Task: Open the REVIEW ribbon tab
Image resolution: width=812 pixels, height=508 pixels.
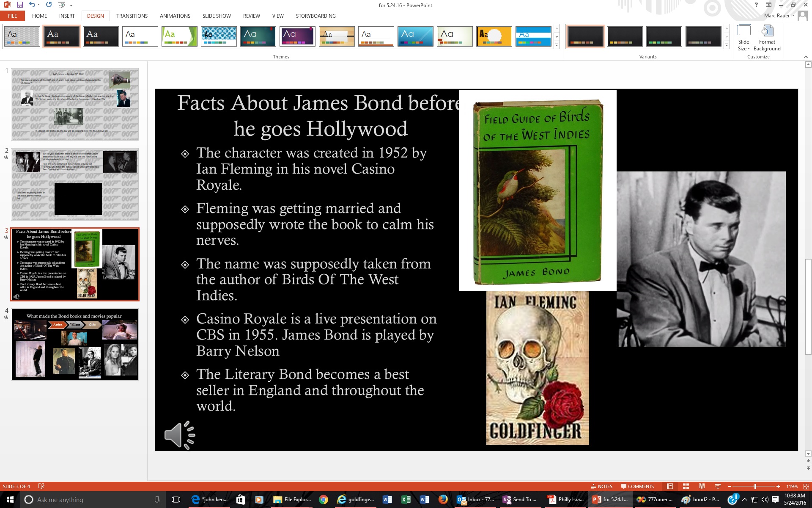Action: (x=251, y=16)
